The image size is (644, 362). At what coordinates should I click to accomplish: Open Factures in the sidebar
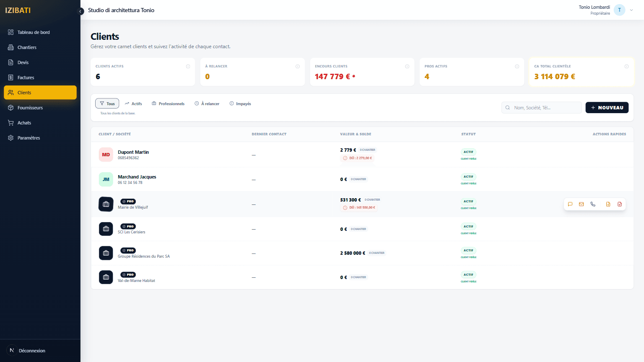(x=26, y=78)
